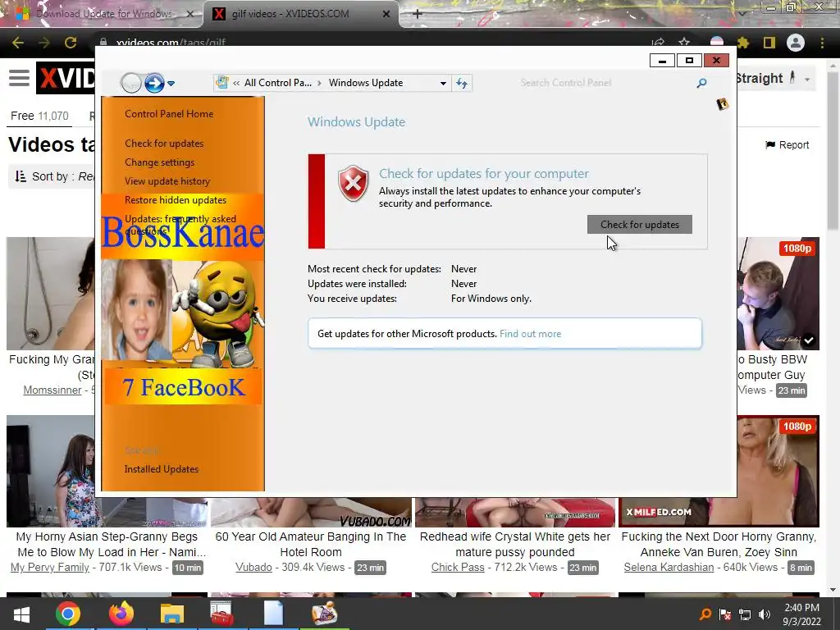Viewport: 840px width, 630px height.
Task: Go forward in Chrome browser
Action: [x=44, y=43]
